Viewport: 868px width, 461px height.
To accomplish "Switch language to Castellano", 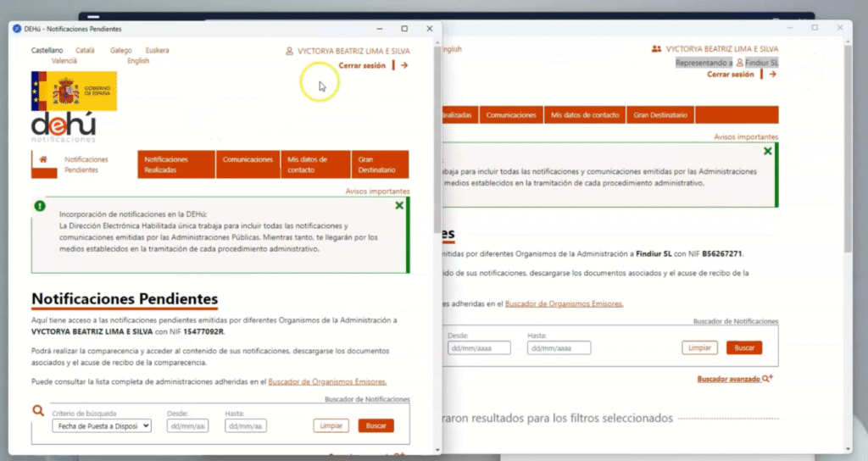I will pyautogui.click(x=47, y=50).
